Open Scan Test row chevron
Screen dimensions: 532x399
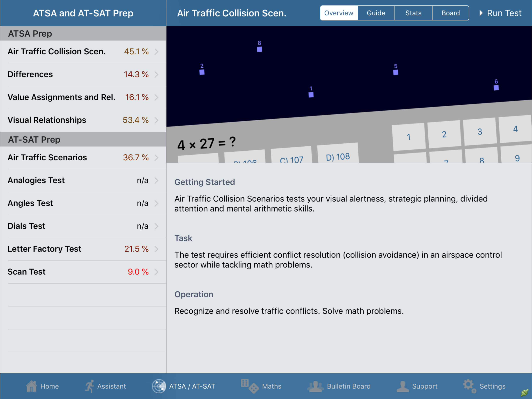pyautogui.click(x=157, y=272)
